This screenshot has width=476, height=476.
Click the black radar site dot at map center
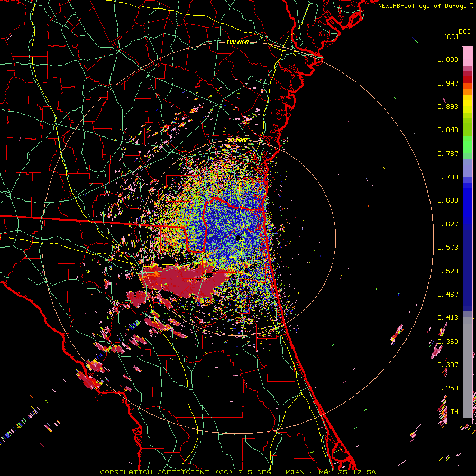click(238, 237)
